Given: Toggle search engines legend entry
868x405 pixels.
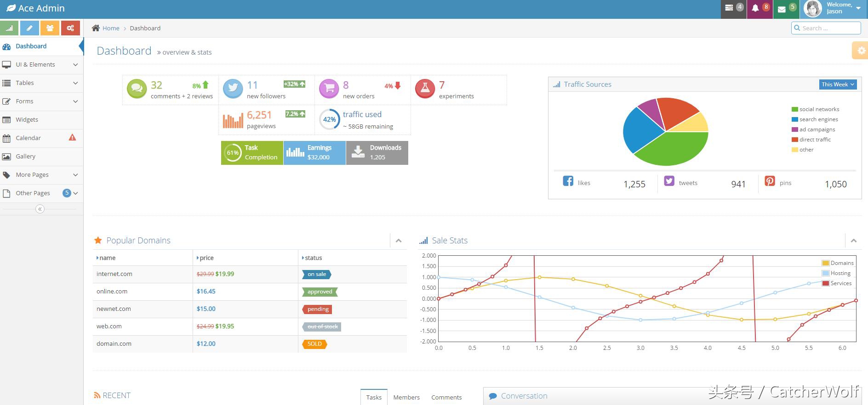Looking at the screenshot, I should (x=815, y=119).
